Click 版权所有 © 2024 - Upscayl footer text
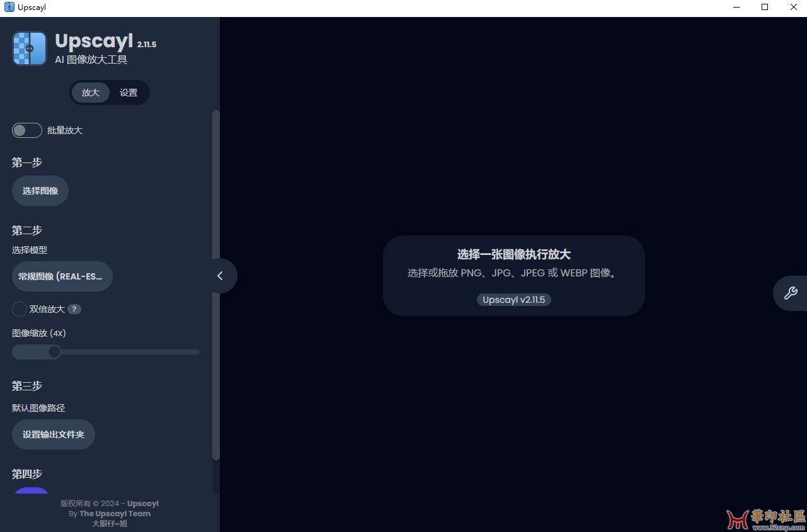 (x=110, y=504)
